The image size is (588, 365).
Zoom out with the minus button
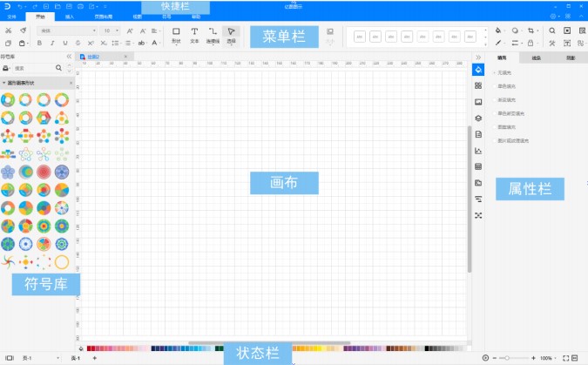click(x=495, y=358)
